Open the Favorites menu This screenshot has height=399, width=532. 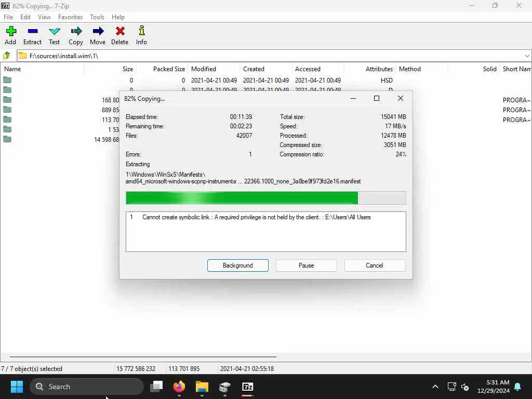[x=70, y=17]
